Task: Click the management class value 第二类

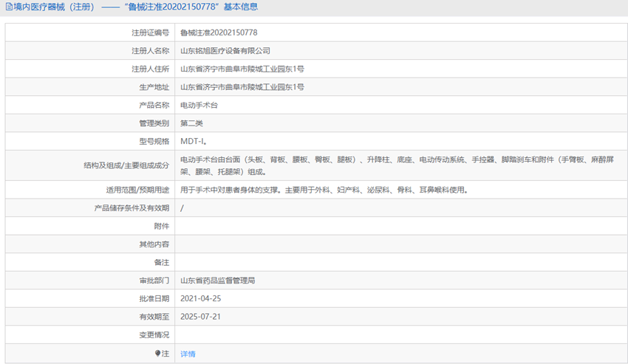Action: click(x=191, y=123)
